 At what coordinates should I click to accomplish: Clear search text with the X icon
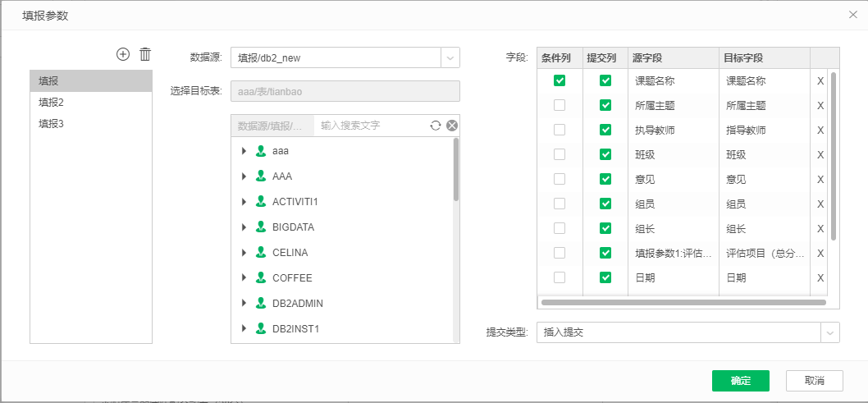[x=451, y=126]
